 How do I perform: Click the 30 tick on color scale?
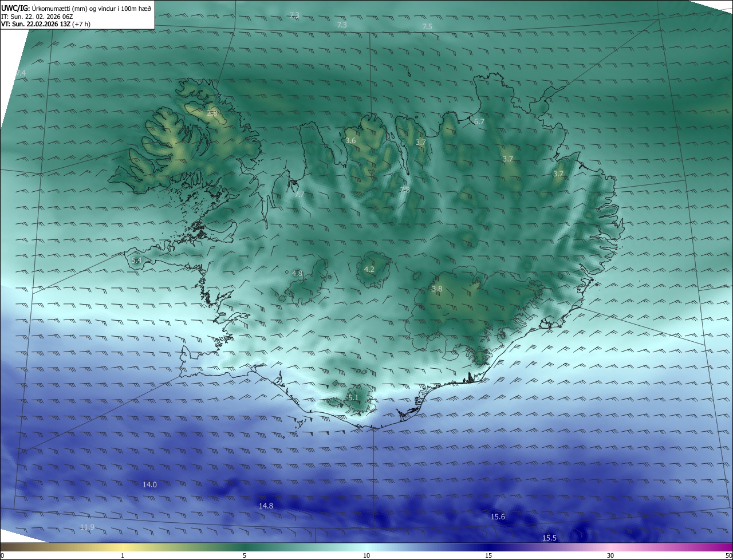(x=610, y=556)
